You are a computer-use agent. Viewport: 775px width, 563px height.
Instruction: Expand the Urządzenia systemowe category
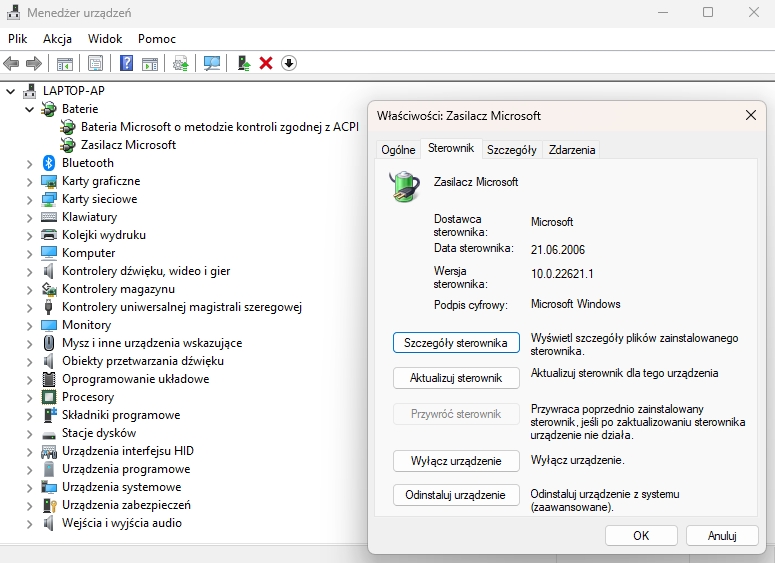tap(30, 488)
